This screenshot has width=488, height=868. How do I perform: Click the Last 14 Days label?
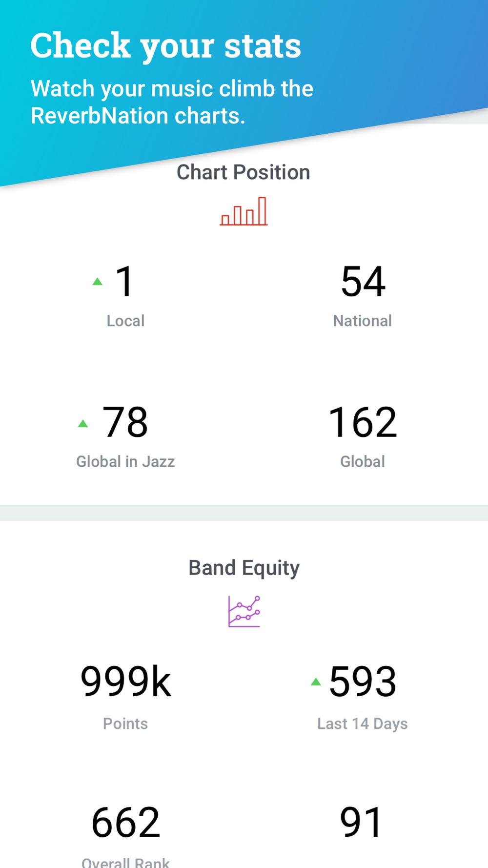pos(363,724)
